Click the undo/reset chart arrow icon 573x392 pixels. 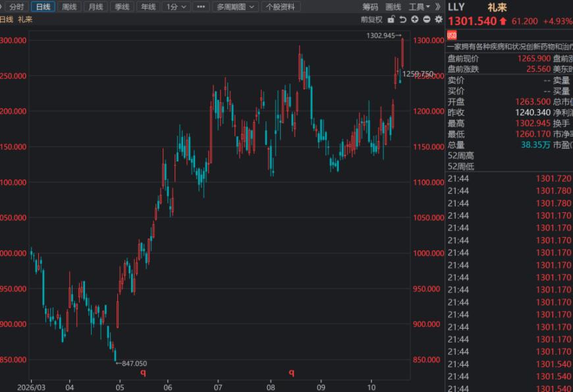pyautogui.click(x=402, y=19)
